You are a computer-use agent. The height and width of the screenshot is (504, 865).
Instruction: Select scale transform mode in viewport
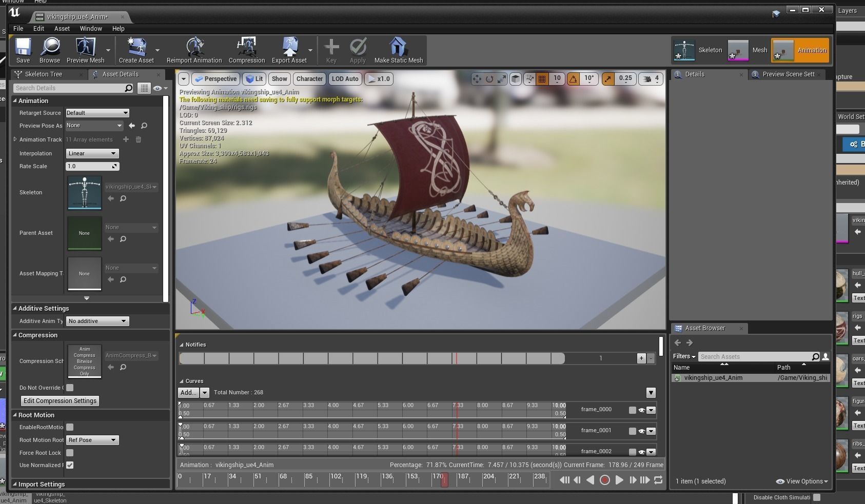[x=502, y=79]
